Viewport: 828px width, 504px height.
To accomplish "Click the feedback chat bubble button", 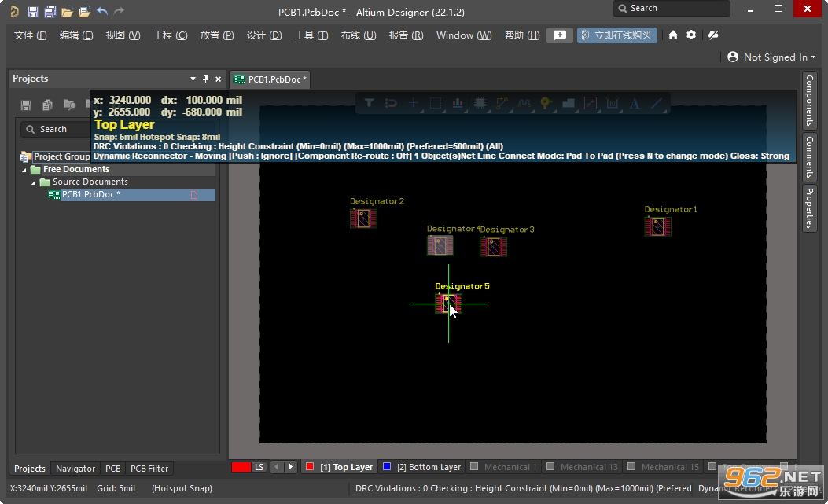I will (560, 35).
